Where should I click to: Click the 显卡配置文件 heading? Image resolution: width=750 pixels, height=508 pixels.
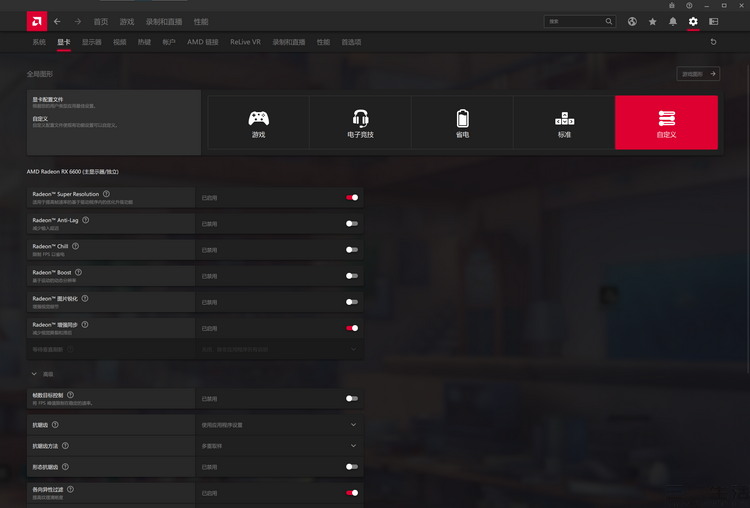click(x=47, y=99)
